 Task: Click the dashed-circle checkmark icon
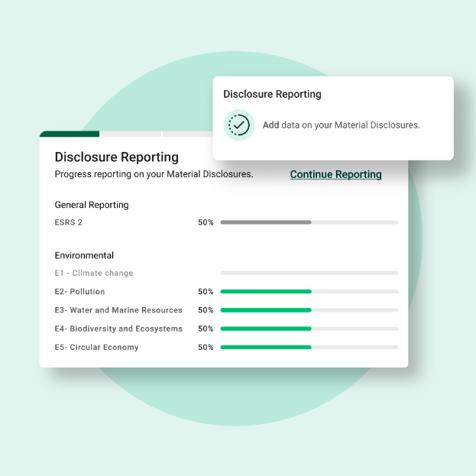tap(238, 125)
